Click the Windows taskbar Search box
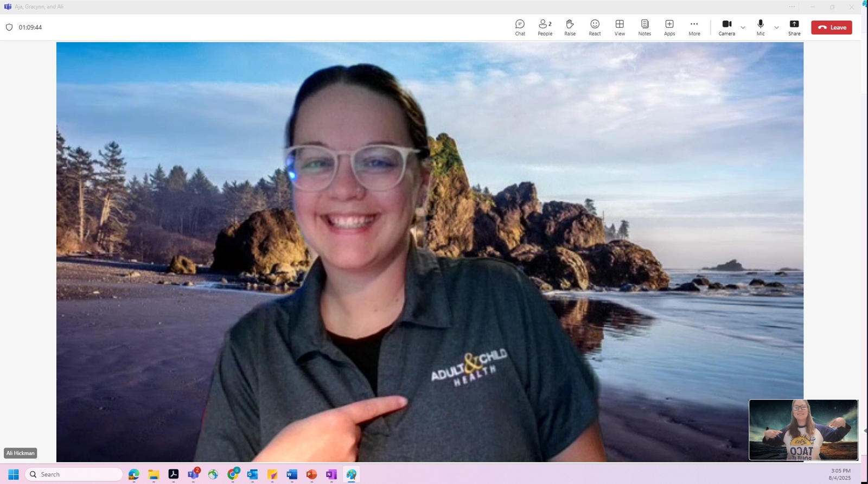The width and height of the screenshot is (868, 484). tap(74, 474)
